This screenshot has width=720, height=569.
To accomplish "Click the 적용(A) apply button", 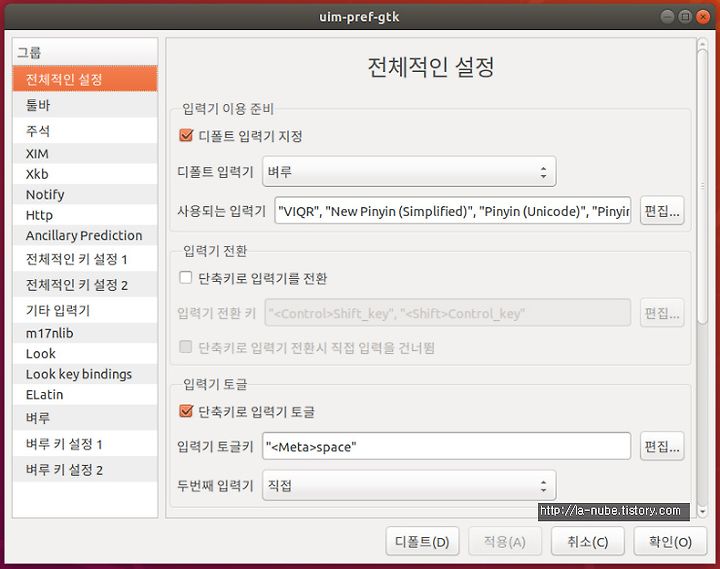I will 505,541.
